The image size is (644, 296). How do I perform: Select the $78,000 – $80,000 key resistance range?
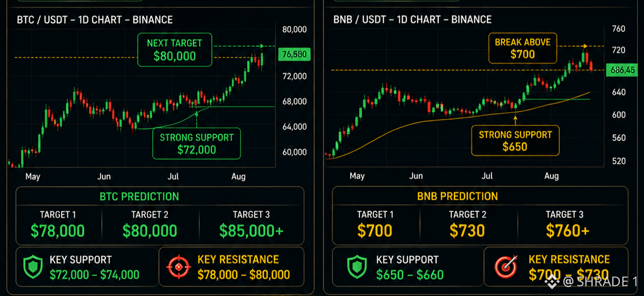[244, 275]
